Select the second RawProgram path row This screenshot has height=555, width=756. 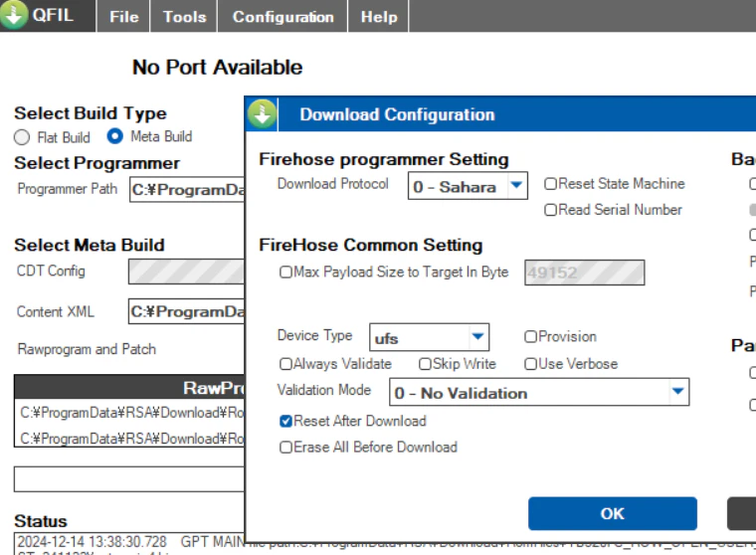click(129, 439)
